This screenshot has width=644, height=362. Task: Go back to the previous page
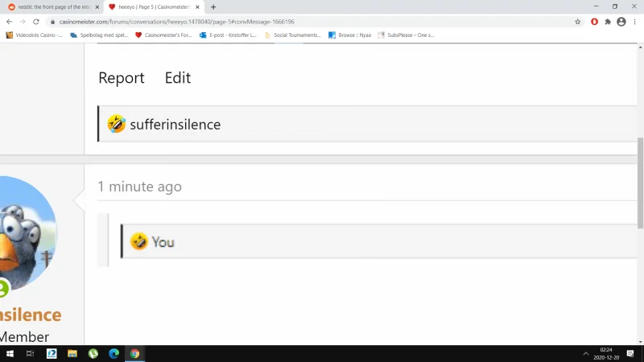click(x=9, y=22)
